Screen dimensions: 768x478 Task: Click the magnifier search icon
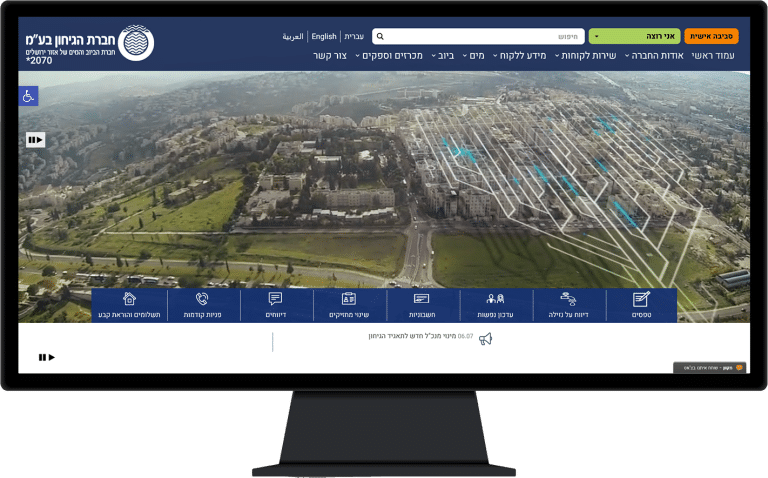(x=380, y=36)
